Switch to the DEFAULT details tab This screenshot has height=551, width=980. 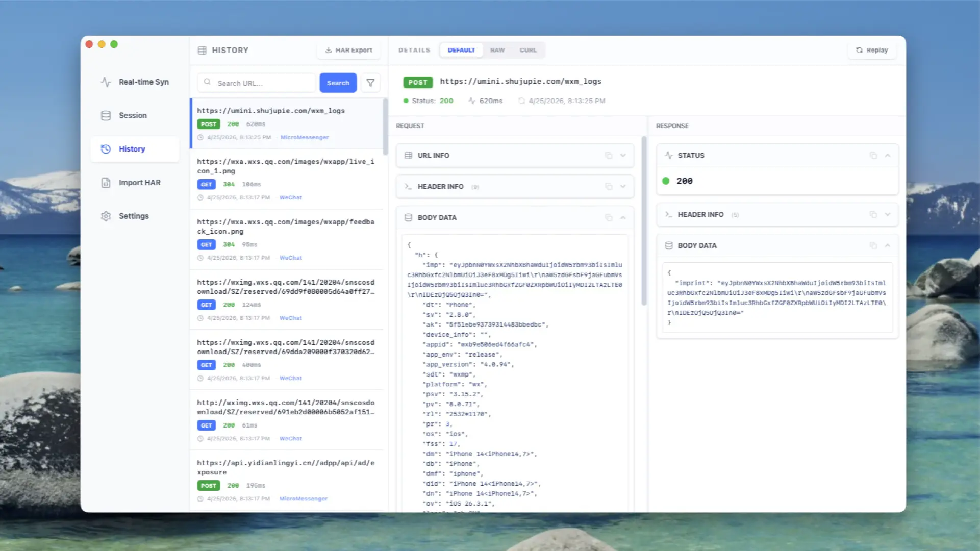(461, 50)
